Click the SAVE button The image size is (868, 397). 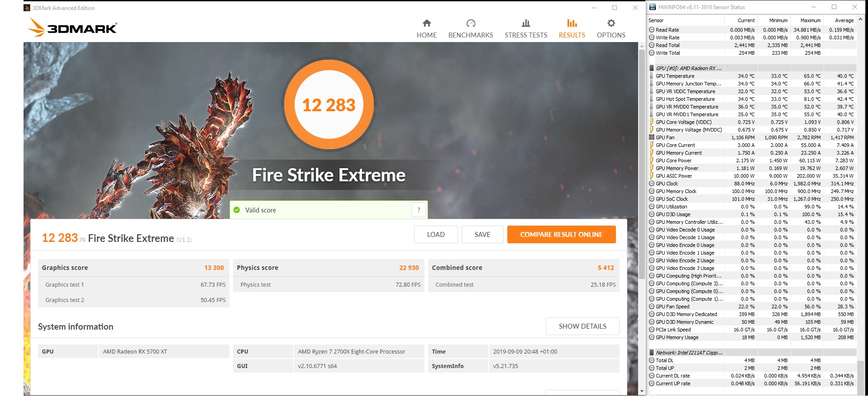tap(482, 234)
